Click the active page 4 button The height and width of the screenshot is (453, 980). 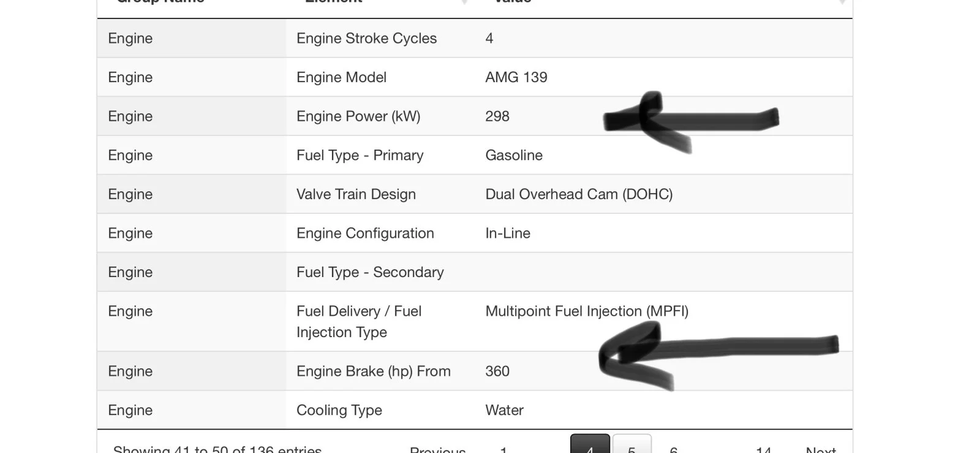pos(590,446)
